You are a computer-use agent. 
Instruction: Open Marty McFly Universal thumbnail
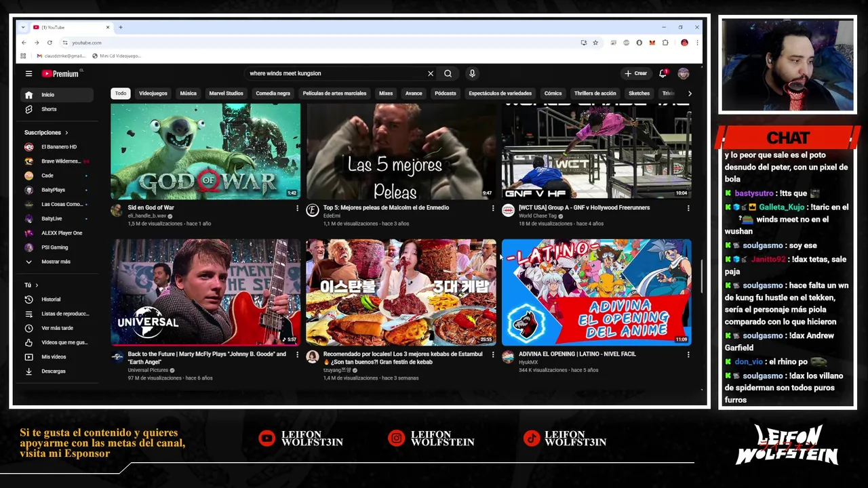[x=205, y=292]
